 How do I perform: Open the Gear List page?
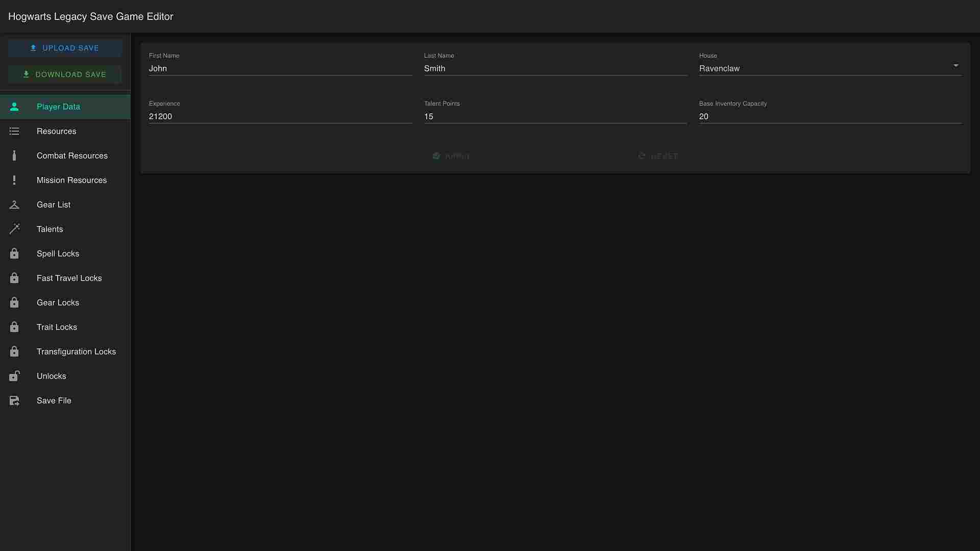(x=65, y=205)
